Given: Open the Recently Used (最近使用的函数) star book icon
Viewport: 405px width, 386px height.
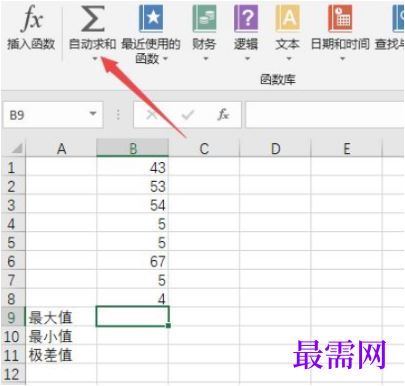Looking at the screenshot, I should [151, 18].
